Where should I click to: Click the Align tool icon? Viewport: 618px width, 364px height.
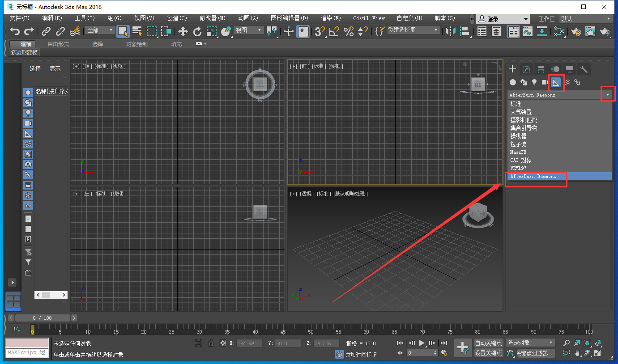[x=465, y=31]
